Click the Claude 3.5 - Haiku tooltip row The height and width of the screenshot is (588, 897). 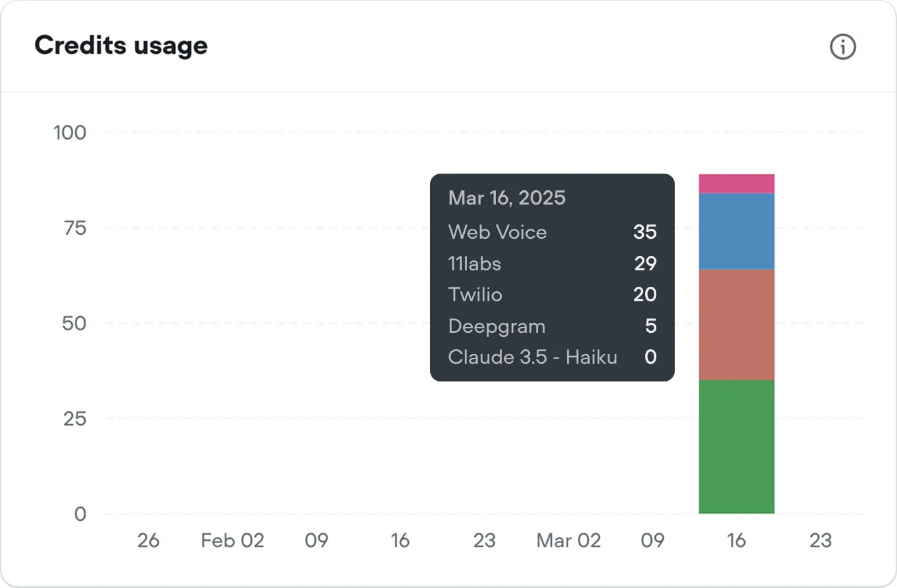[x=552, y=357]
